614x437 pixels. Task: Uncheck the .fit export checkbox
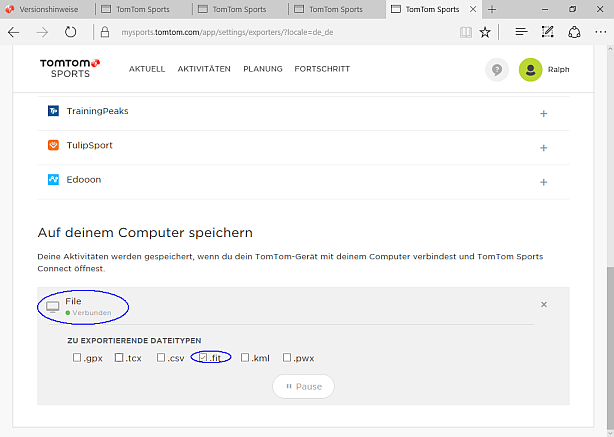pyautogui.click(x=203, y=357)
